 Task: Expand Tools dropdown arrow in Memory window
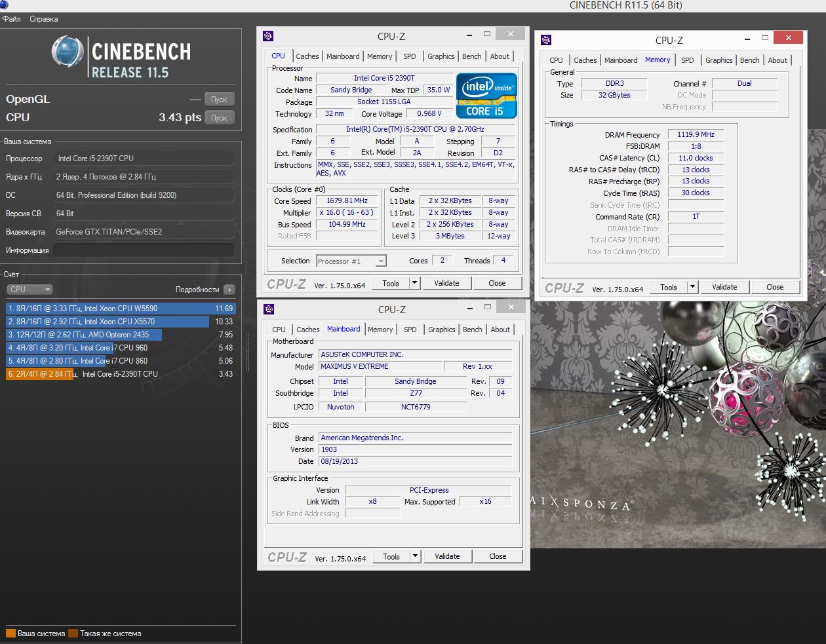692,287
